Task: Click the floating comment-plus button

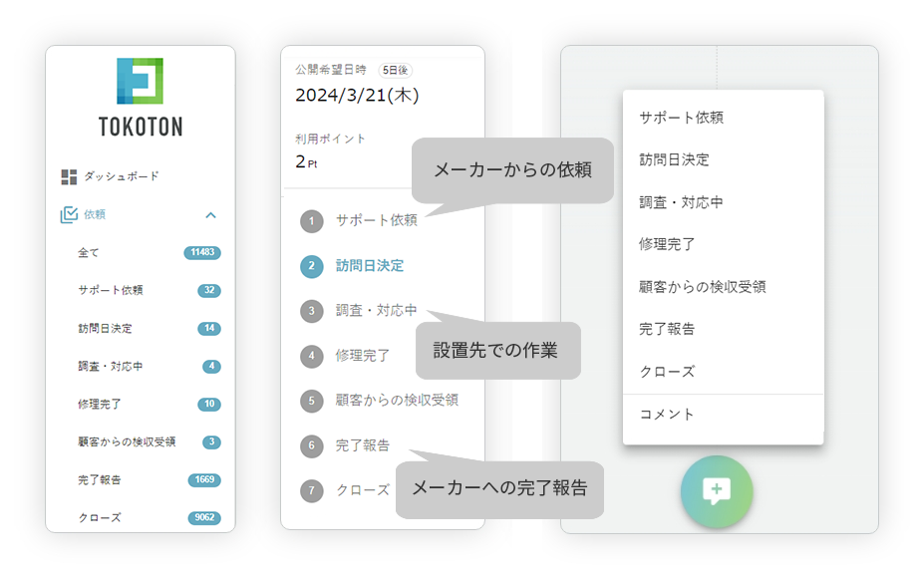Action: pos(716,491)
